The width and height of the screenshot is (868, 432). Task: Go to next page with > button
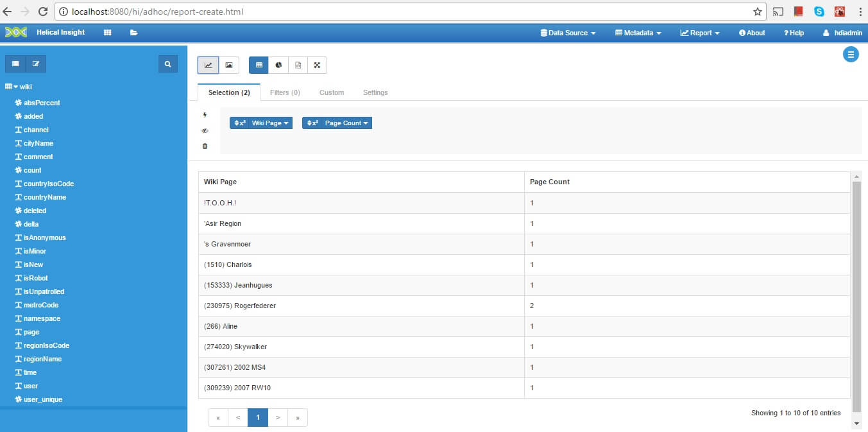click(278, 417)
